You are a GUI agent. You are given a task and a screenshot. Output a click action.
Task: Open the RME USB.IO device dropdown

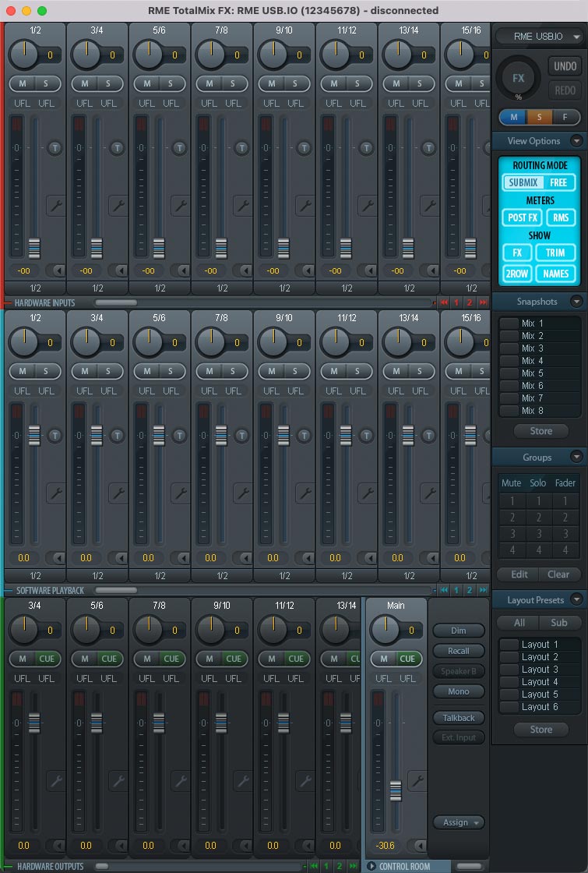[x=538, y=36]
